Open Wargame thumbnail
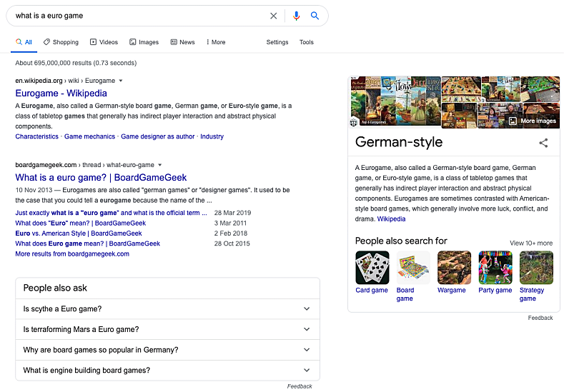 pyautogui.click(x=455, y=268)
